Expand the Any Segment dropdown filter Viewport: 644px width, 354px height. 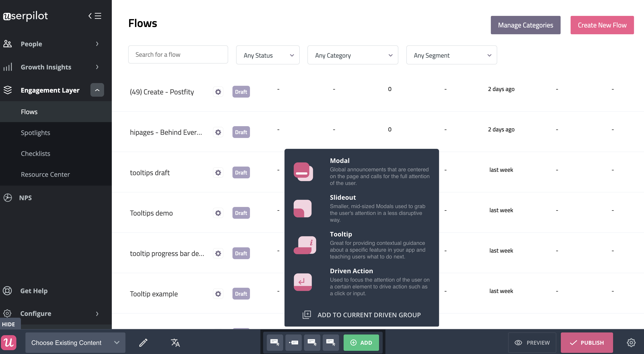click(451, 55)
